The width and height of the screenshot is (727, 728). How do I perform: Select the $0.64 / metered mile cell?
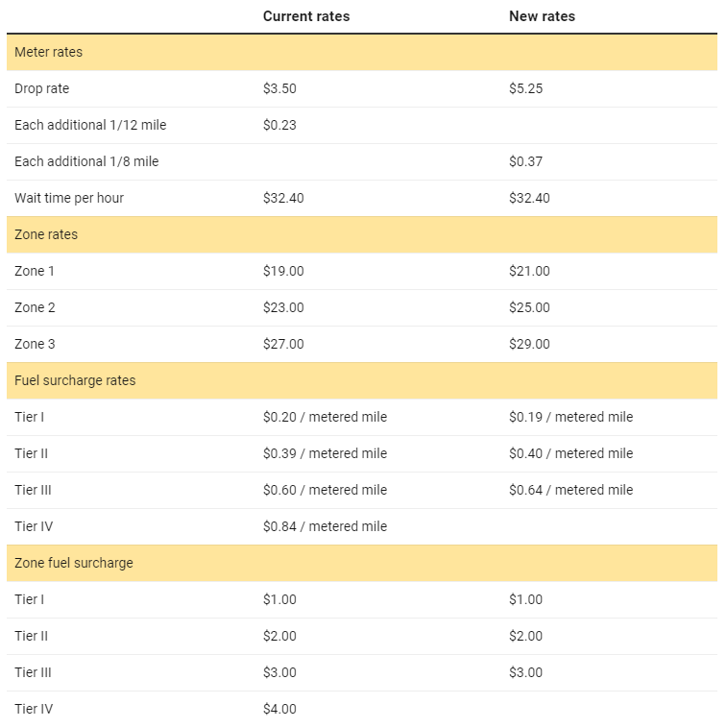point(570,490)
